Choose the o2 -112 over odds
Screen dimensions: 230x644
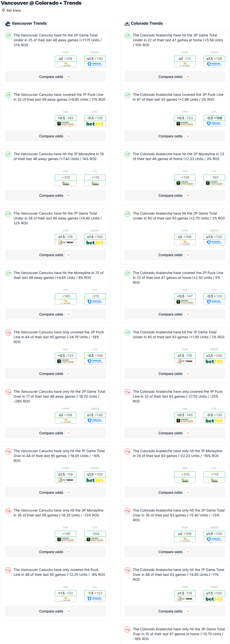(185, 59)
